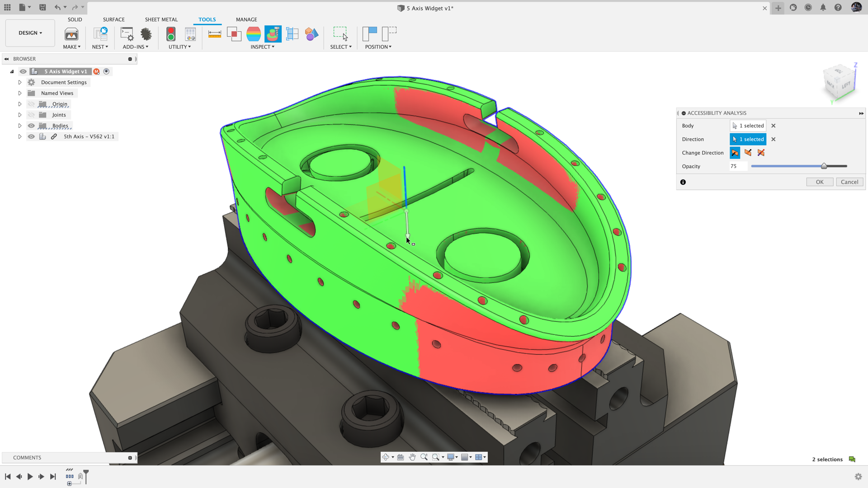Screen dimensions: 868x488
Task: Click the Utility dropdown group
Action: [178, 47]
